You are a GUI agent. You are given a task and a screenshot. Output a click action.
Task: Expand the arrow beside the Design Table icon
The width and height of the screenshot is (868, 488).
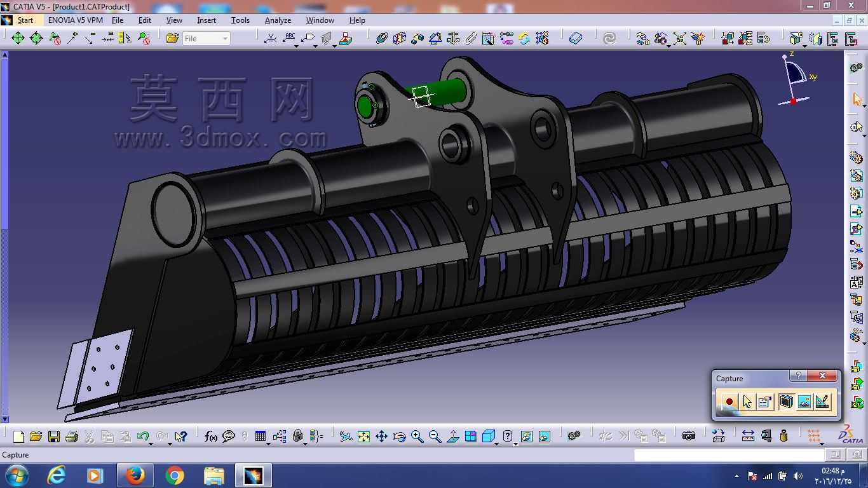click(x=268, y=444)
